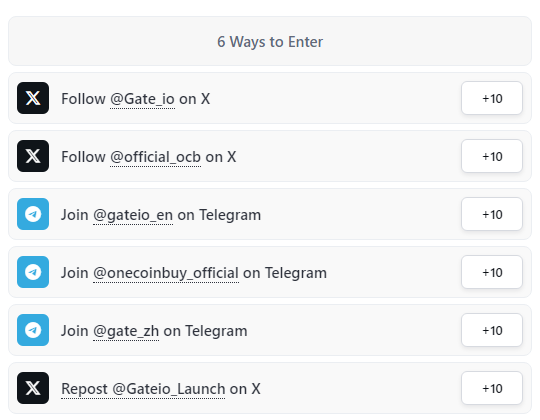Click the Telegram icon for @gate_zh
540x420 pixels.
coord(33,330)
